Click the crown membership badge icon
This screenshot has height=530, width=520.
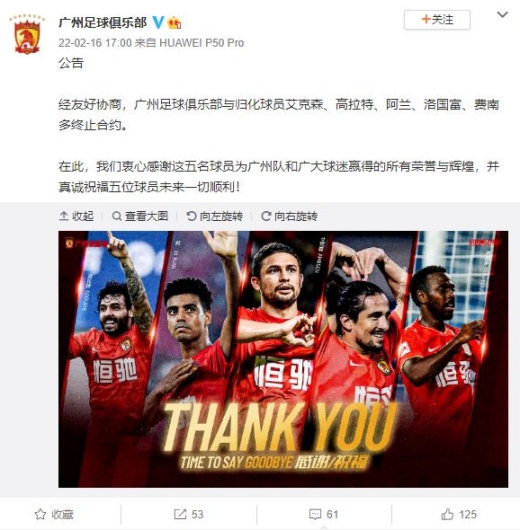coord(174,23)
